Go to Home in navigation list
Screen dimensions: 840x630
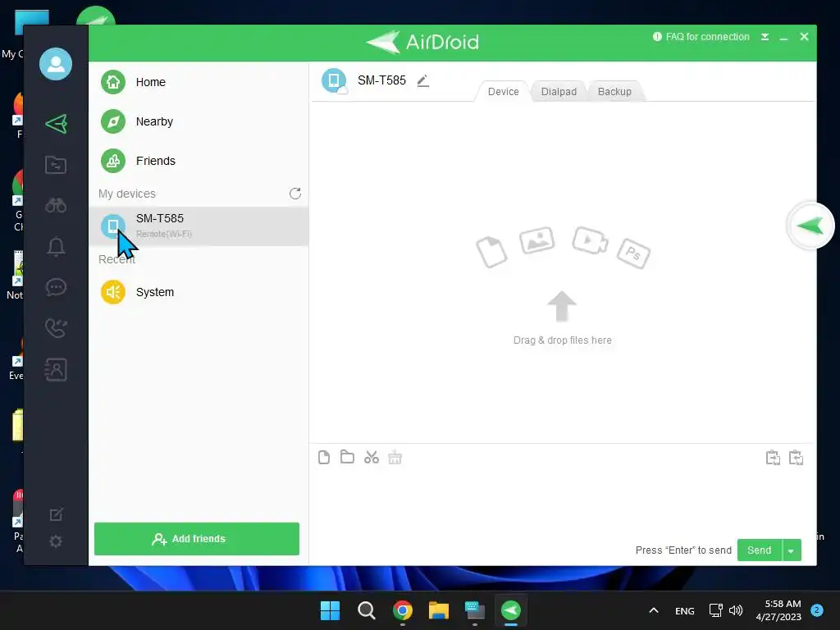click(x=199, y=82)
